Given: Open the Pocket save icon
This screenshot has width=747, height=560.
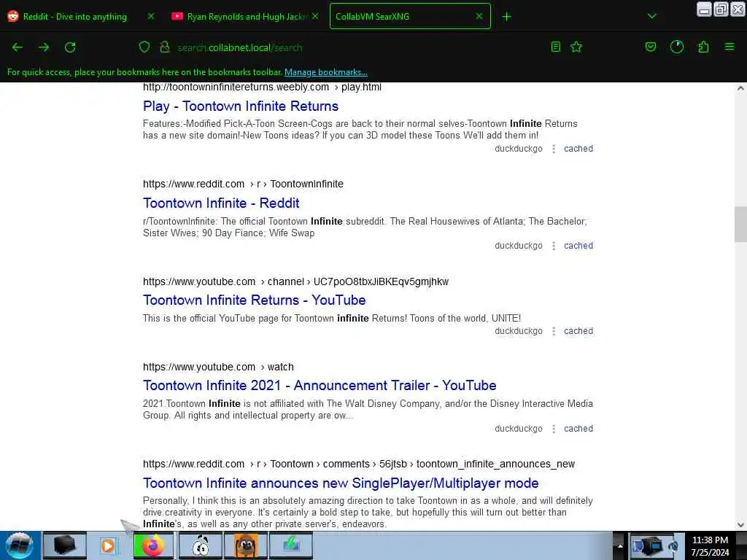Looking at the screenshot, I should [650, 47].
